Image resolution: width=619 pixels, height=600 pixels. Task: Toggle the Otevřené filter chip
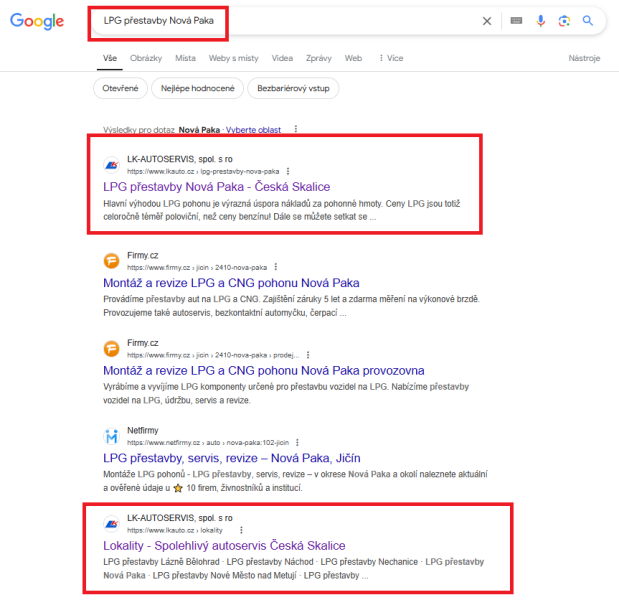point(120,88)
